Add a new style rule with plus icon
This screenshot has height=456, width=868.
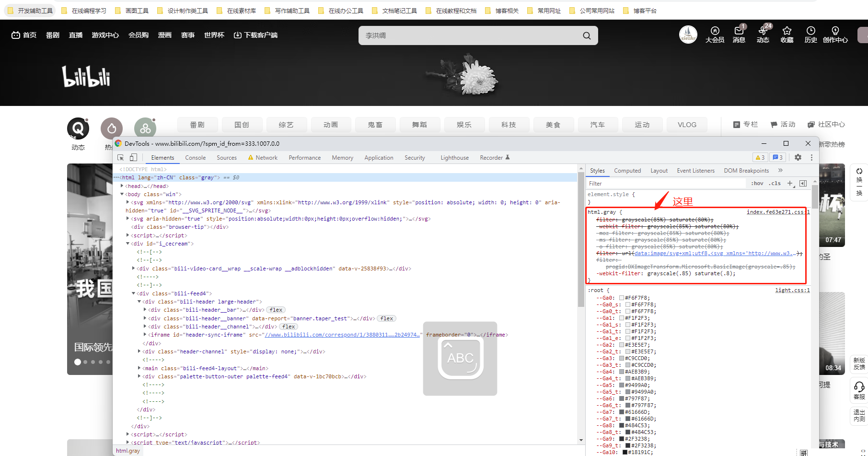pos(790,183)
